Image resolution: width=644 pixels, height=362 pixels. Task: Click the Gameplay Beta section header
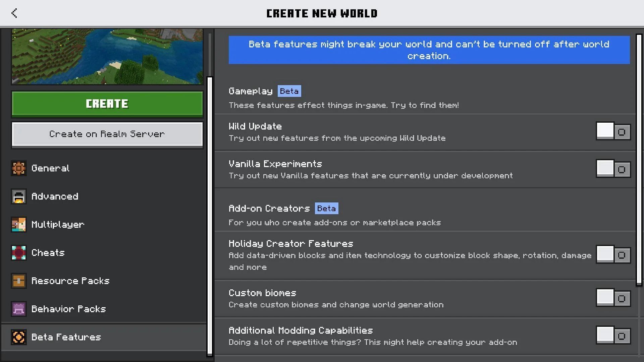[264, 91]
